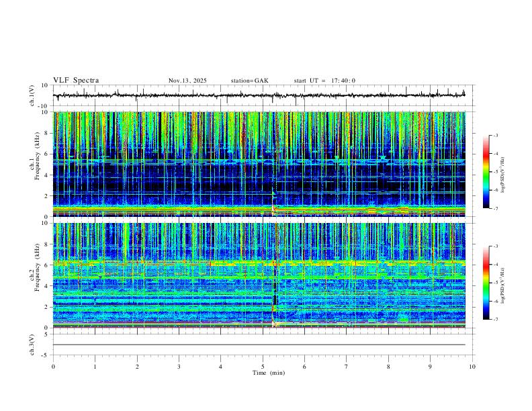532x411 pixels.
Task: Click the ch.1 voltage waveform trace
Action: [x=259, y=95]
